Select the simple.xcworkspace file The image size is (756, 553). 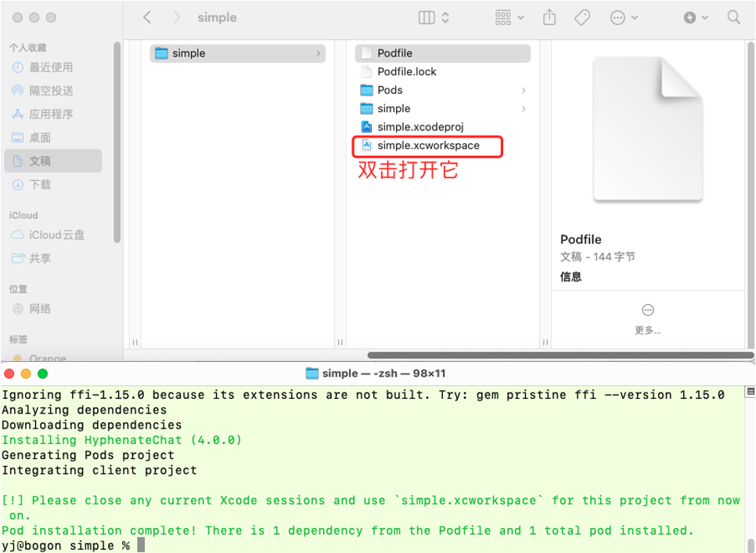428,146
